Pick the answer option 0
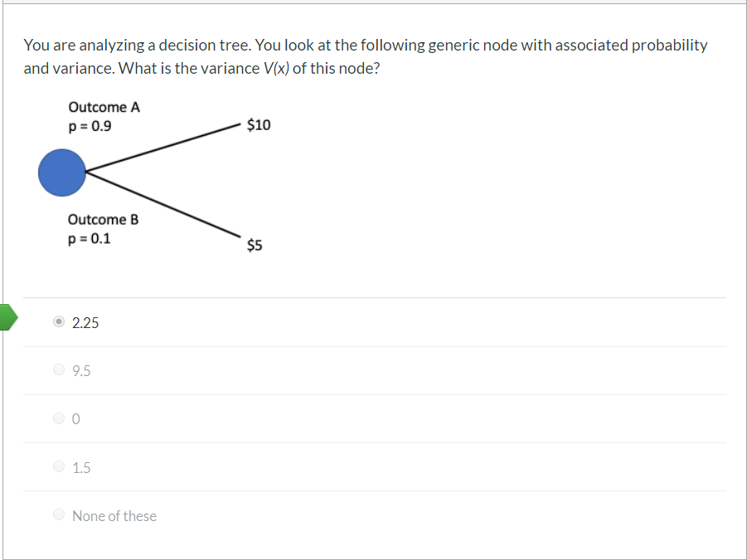Screen dimensions: 747x560 tap(59, 418)
